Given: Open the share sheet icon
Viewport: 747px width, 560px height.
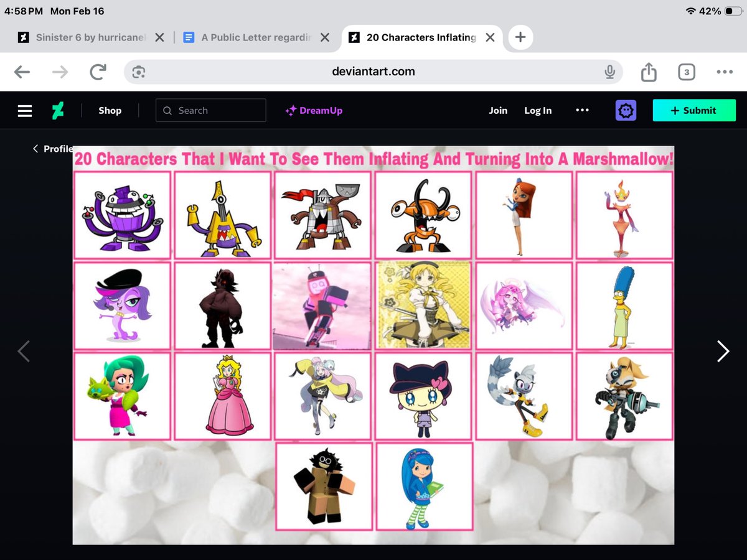Looking at the screenshot, I should [x=649, y=72].
